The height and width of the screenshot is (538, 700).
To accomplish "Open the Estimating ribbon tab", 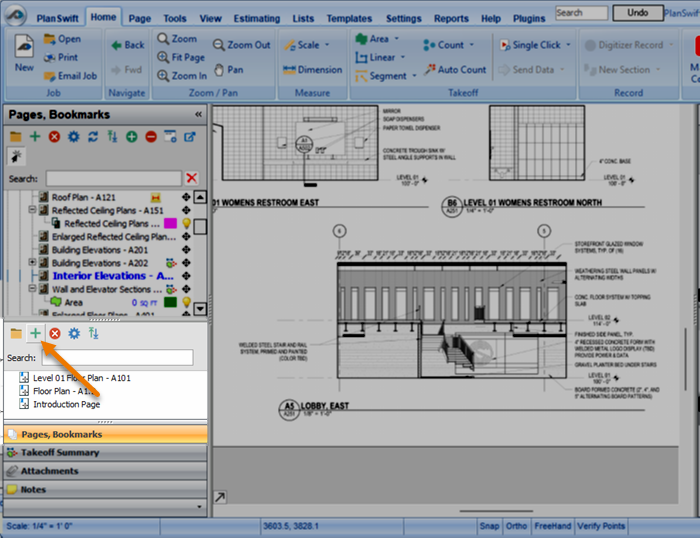I will pos(257,19).
